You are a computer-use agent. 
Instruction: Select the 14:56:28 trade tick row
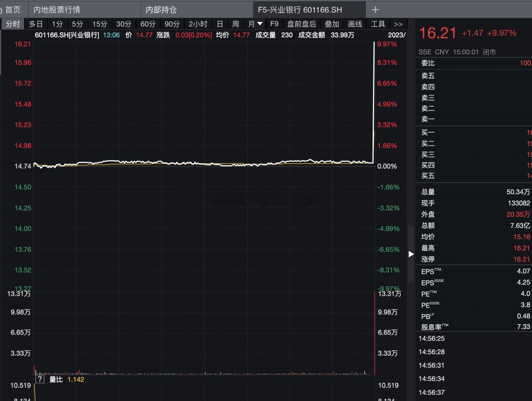coord(474,352)
